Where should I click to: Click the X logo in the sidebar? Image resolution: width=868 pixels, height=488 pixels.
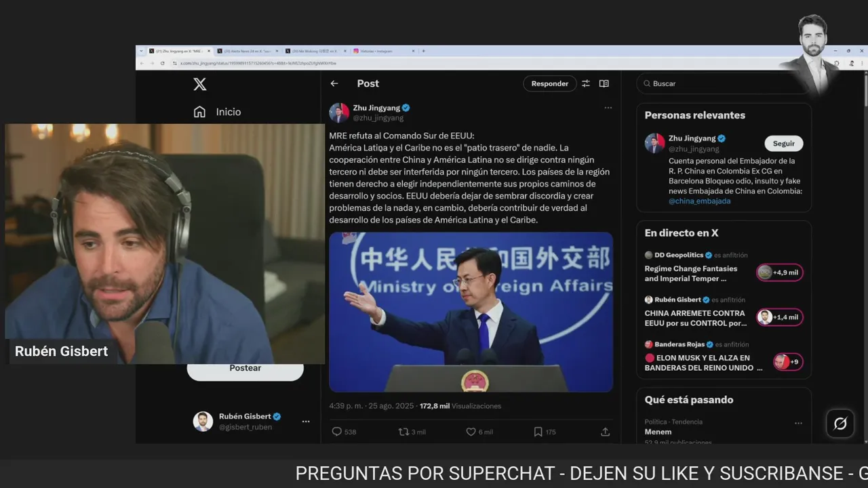coord(199,84)
